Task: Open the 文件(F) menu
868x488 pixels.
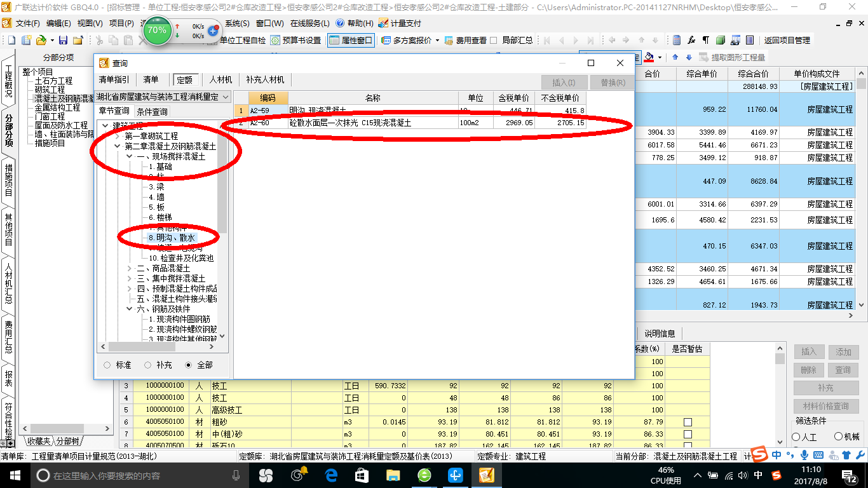Action: (x=27, y=23)
